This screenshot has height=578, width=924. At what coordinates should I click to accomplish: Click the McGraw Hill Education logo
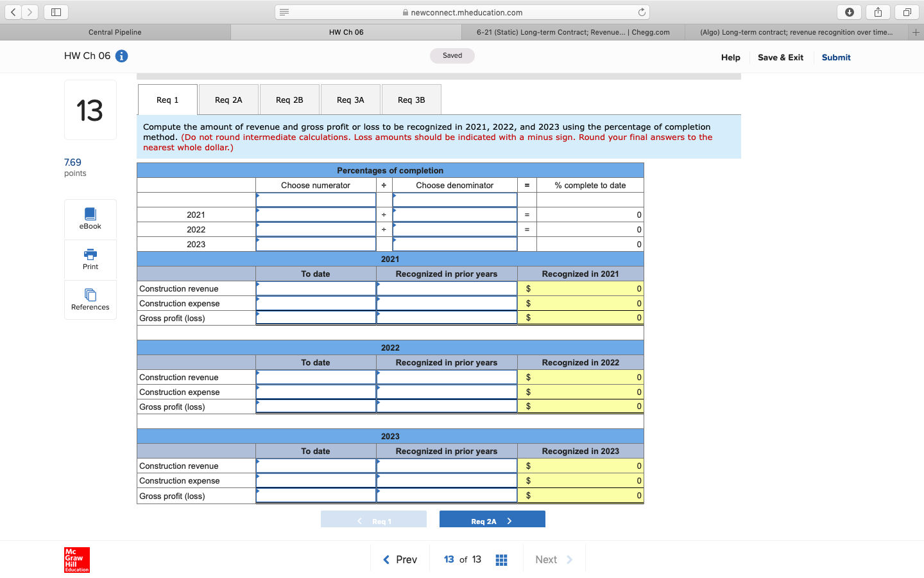pyautogui.click(x=76, y=559)
